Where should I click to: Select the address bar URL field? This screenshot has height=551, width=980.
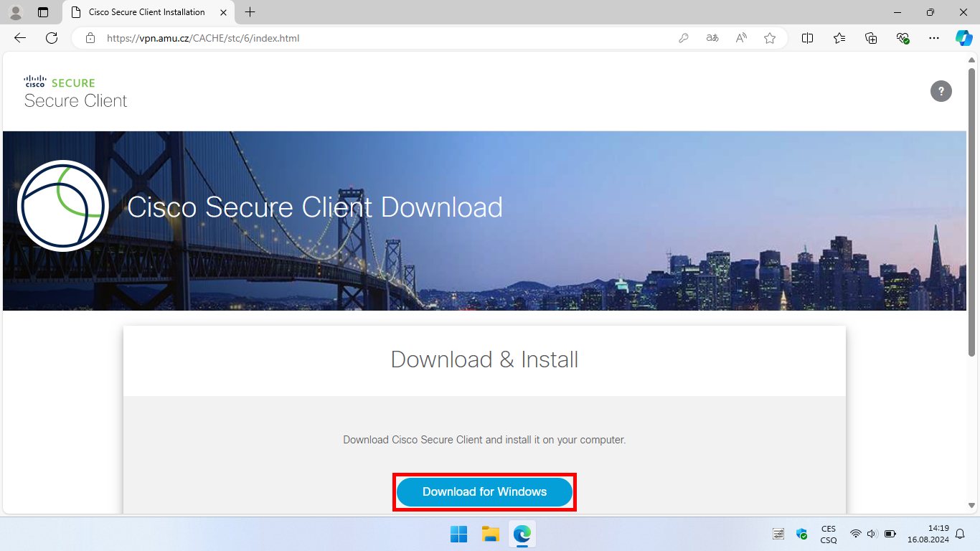387,38
